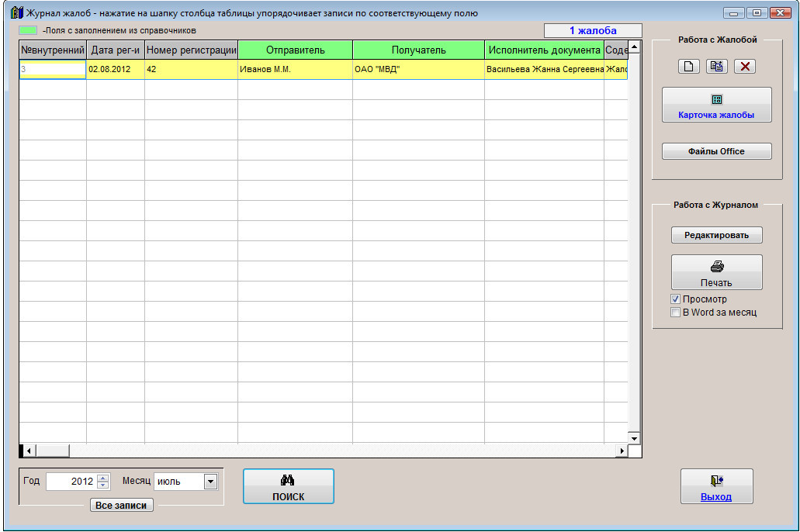
Task: Create a new complaint with the blank page icon
Action: click(x=688, y=67)
